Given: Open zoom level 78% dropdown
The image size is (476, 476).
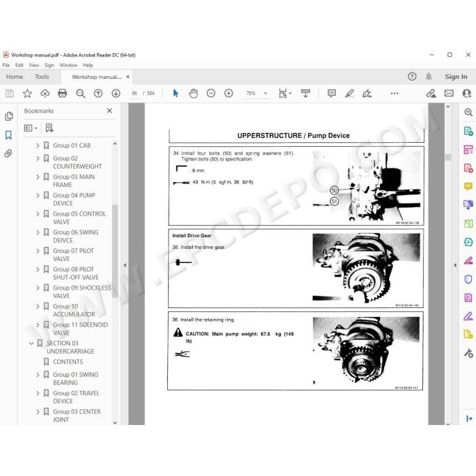Looking at the screenshot, I should pyautogui.click(x=266, y=93).
